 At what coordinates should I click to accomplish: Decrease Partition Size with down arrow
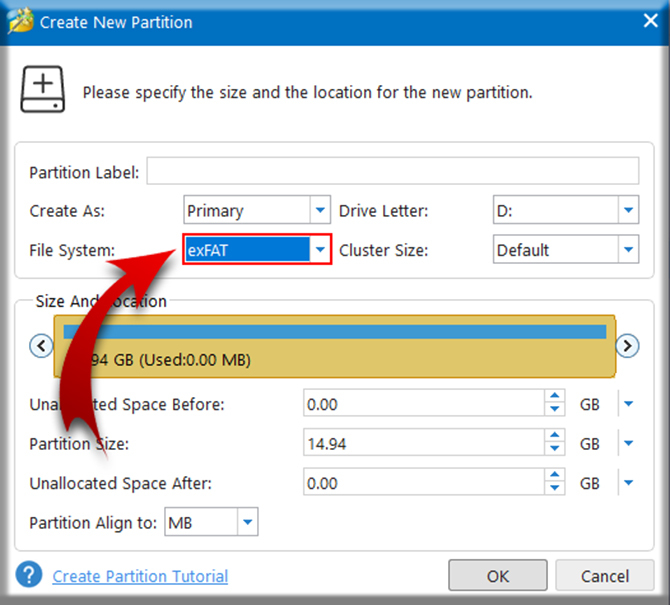pyautogui.click(x=555, y=449)
